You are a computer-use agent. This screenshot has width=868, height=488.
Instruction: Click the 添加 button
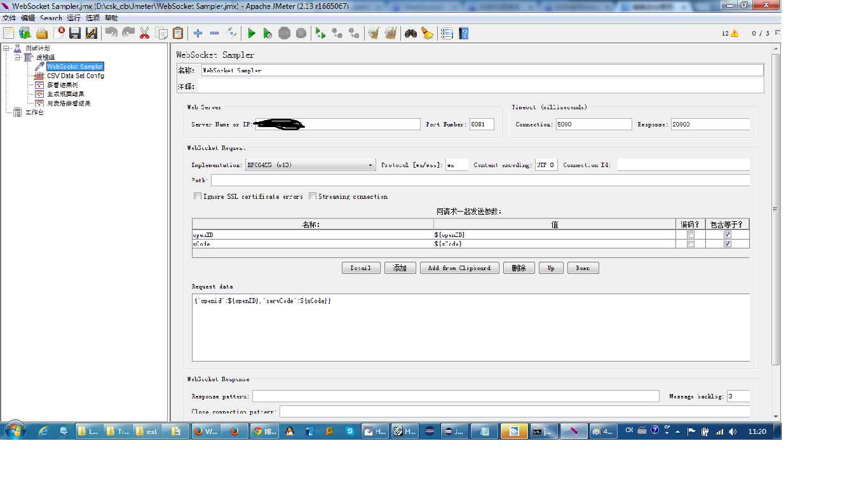pyautogui.click(x=400, y=268)
